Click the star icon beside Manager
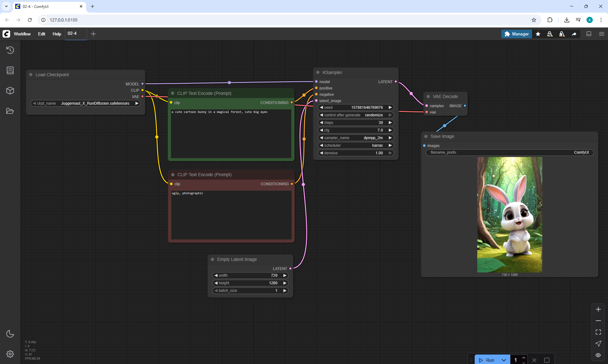Viewport: 608px width, 364px height. 538,34
